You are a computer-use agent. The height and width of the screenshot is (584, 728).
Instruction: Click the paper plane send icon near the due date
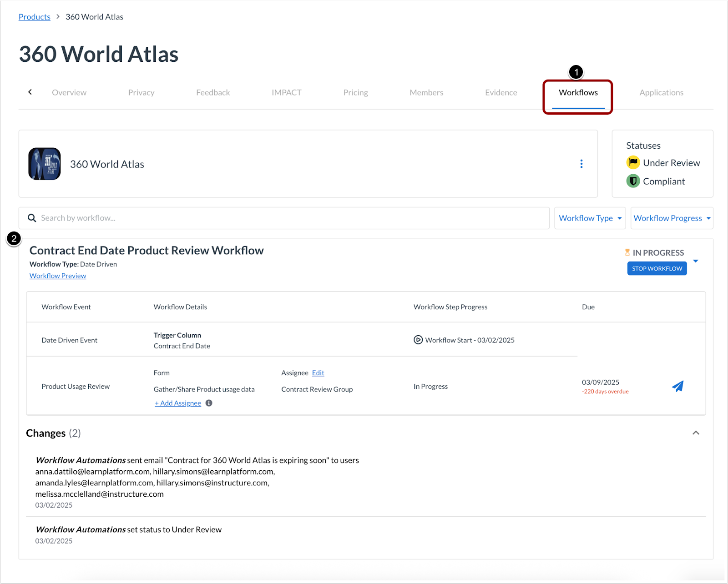[677, 386]
